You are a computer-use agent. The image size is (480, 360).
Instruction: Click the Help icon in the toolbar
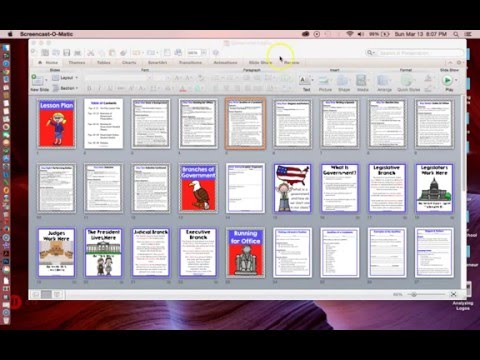pyautogui.click(x=216, y=52)
